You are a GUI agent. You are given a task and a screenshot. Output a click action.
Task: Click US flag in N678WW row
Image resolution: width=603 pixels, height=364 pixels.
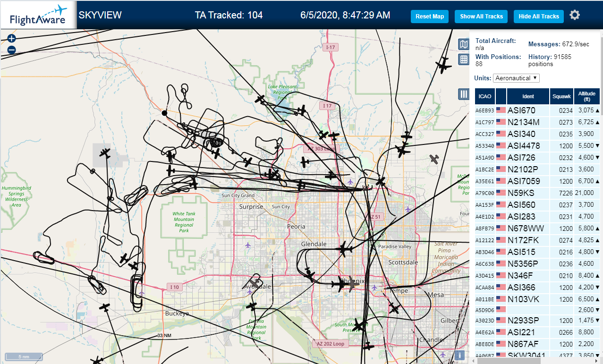click(501, 229)
